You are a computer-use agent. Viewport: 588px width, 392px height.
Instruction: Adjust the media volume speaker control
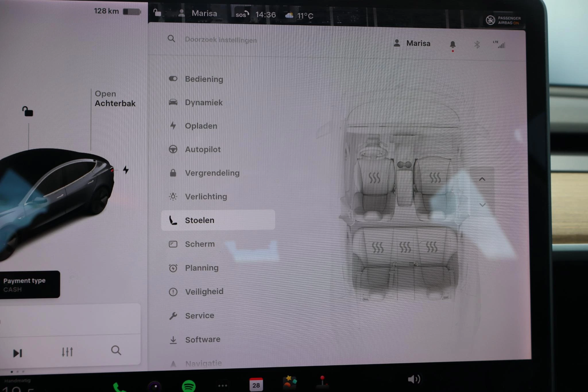pos(414,379)
